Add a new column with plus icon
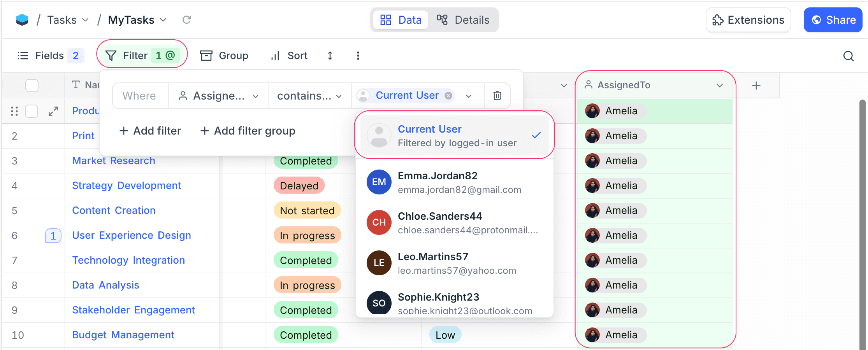The width and height of the screenshot is (868, 350). point(756,86)
